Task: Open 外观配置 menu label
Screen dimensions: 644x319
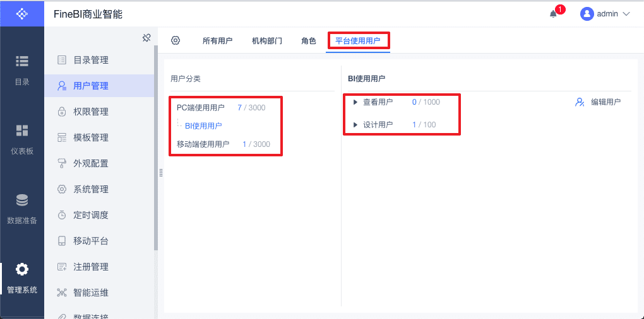Action: point(91,164)
